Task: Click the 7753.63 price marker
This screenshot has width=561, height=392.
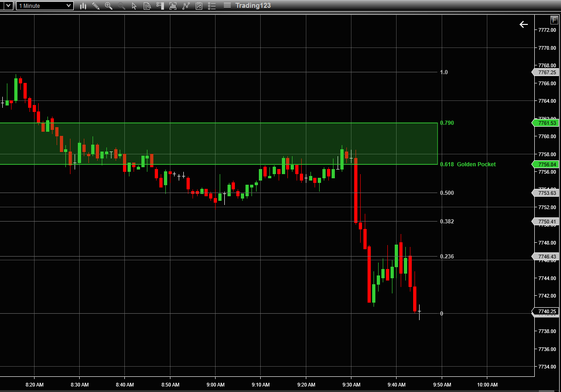Action: point(545,193)
